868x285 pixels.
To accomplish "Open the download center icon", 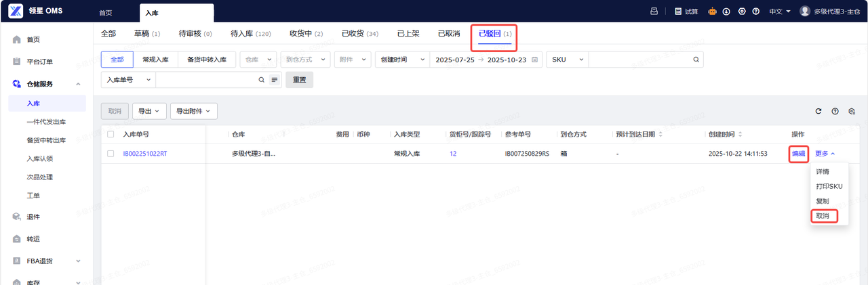I will (726, 11).
